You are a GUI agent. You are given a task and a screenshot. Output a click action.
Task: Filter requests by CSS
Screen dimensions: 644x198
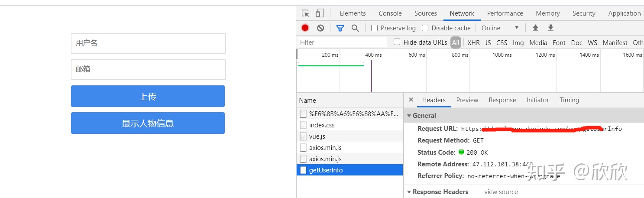point(502,42)
